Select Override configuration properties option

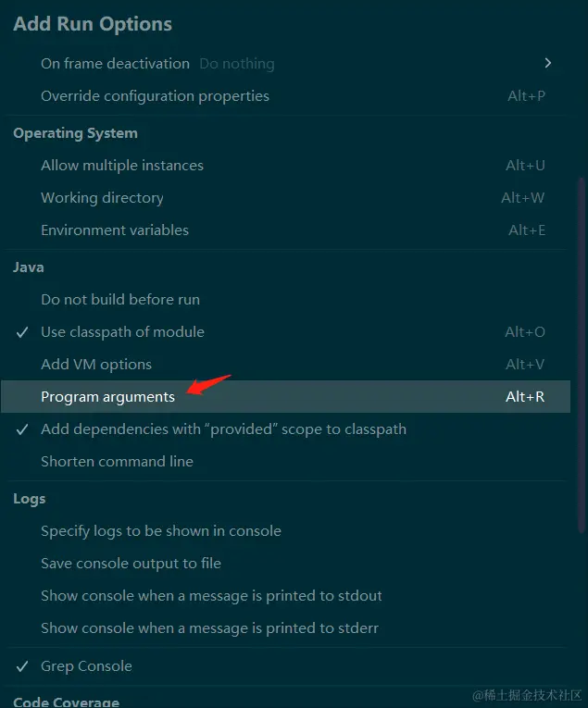155,96
